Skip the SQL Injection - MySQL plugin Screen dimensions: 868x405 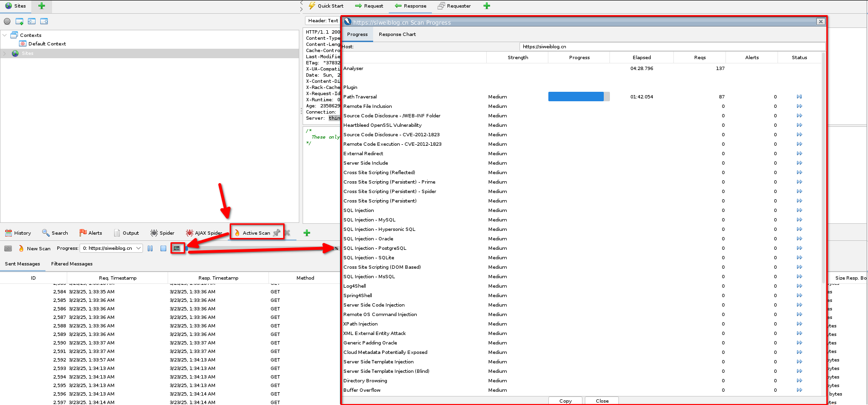click(799, 220)
